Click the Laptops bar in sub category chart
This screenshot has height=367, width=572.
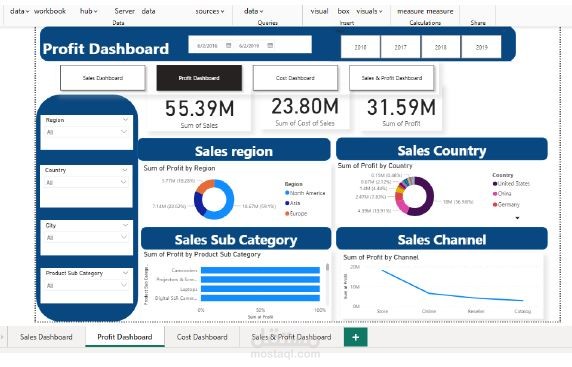(260, 289)
